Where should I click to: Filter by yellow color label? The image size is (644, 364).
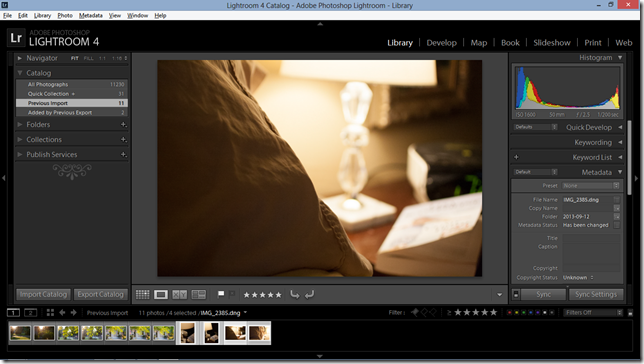point(516,313)
